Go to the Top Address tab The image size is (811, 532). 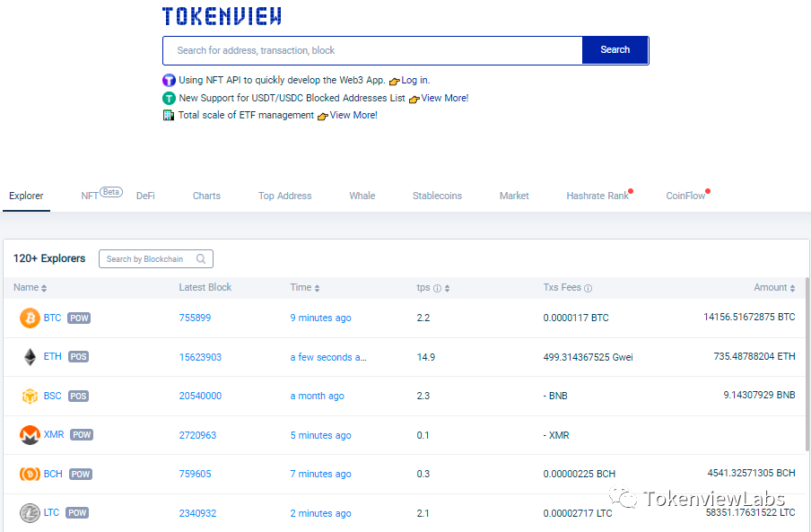click(285, 196)
